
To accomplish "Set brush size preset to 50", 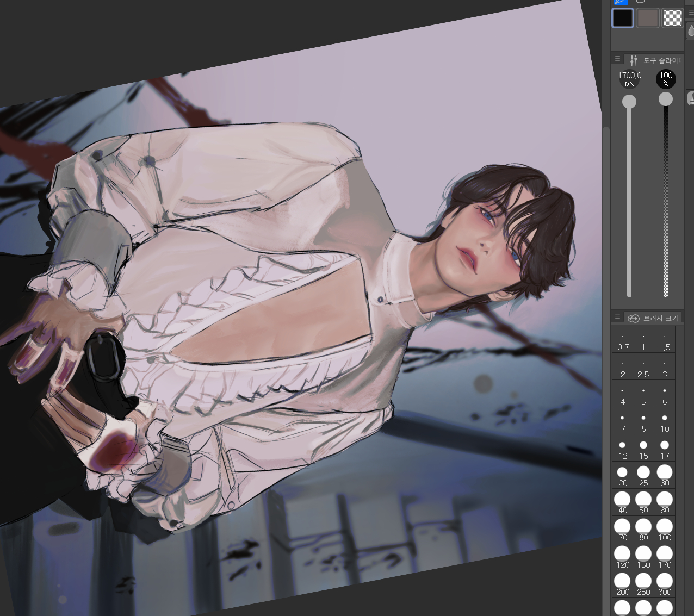I will pyautogui.click(x=643, y=503).
